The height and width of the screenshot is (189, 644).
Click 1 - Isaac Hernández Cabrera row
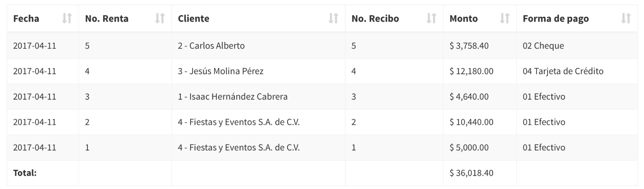322,97
